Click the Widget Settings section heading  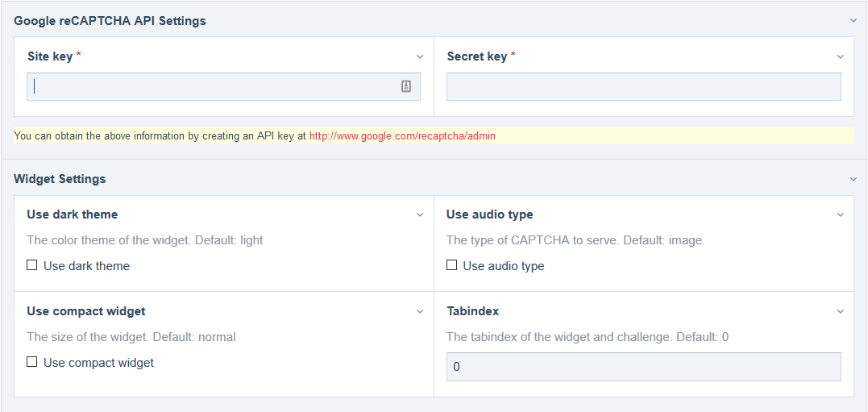[x=60, y=179]
